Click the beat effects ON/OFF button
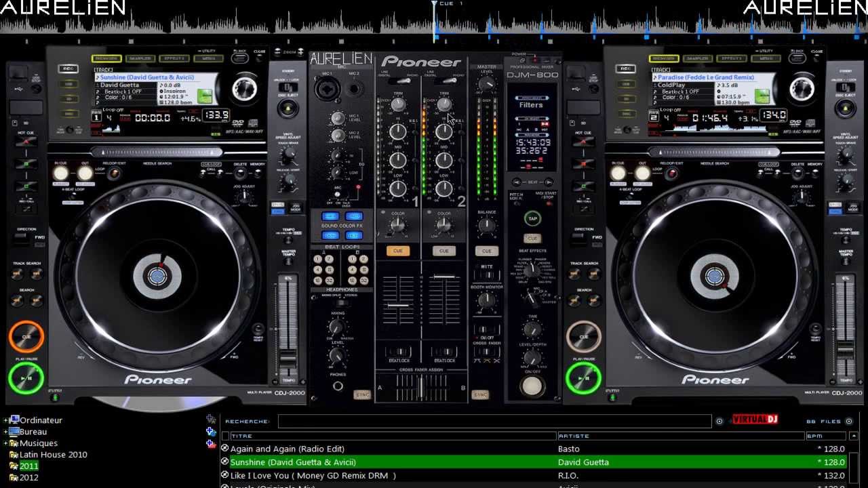868x488 pixels. coord(532,386)
